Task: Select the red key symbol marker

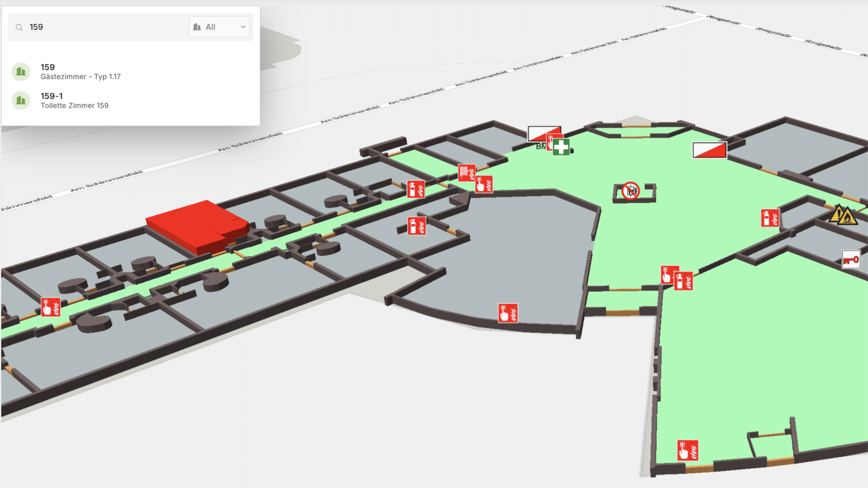Action: [850, 260]
